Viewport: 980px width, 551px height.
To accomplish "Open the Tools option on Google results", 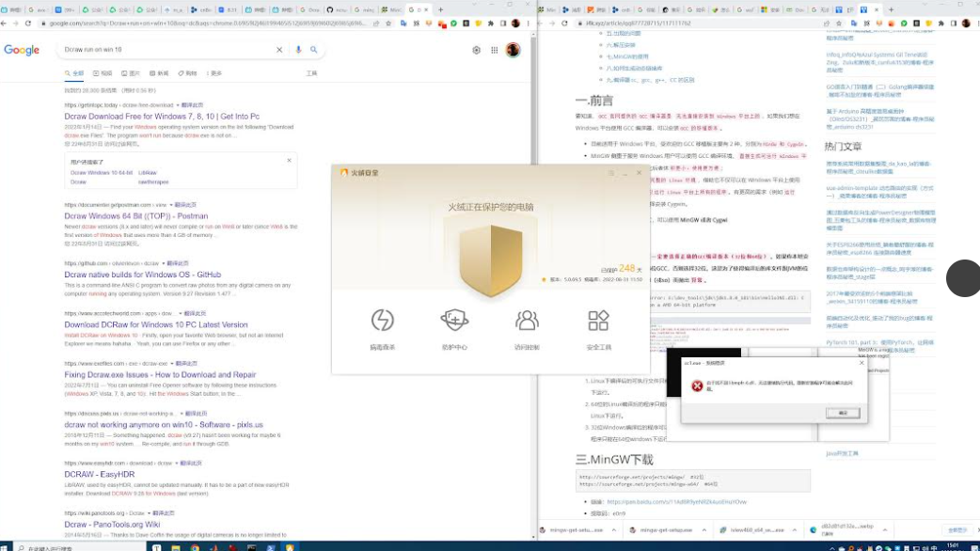I will pyautogui.click(x=311, y=73).
